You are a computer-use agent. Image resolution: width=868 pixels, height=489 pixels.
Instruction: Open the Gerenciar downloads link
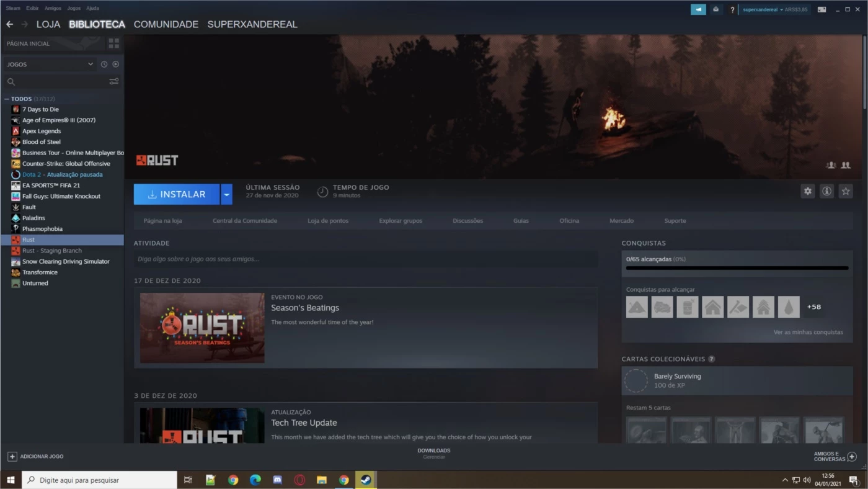click(434, 457)
